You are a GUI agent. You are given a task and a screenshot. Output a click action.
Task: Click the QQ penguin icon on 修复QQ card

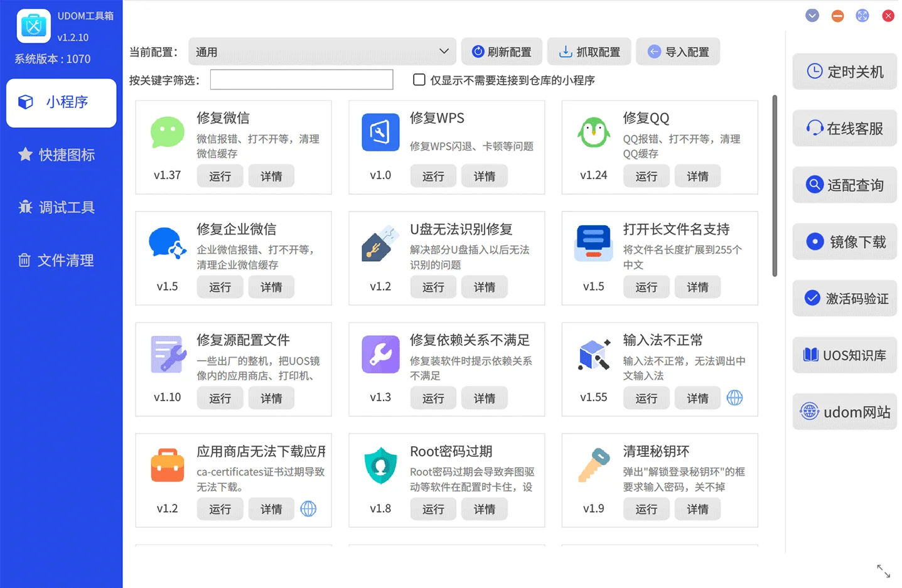593,133
